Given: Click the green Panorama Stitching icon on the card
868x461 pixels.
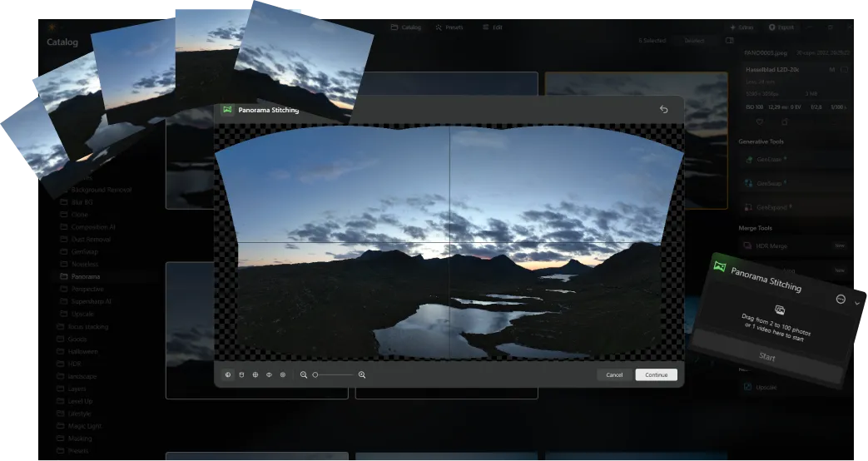Looking at the screenshot, I should click(719, 266).
